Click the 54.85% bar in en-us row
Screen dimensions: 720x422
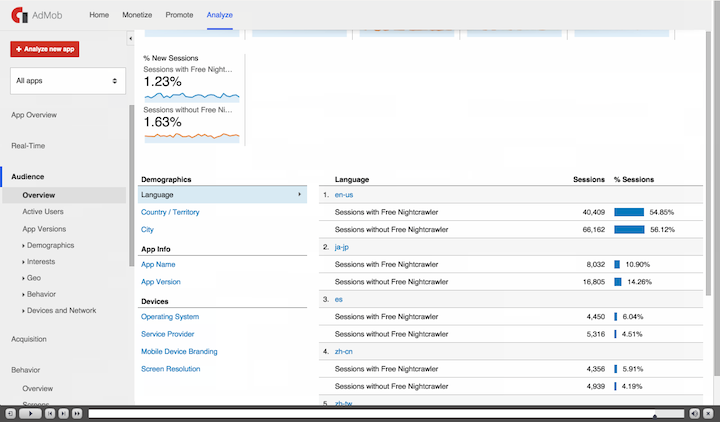(x=629, y=212)
